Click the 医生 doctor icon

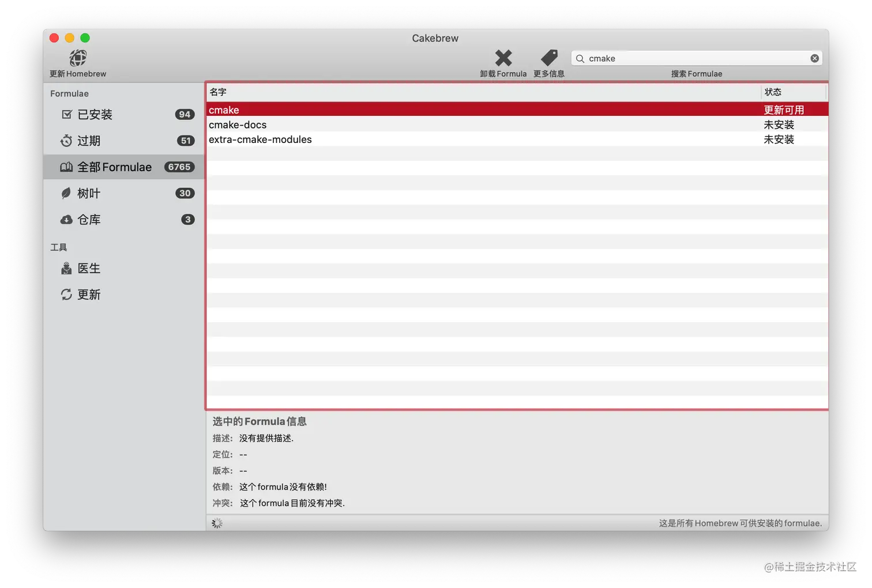tap(66, 269)
